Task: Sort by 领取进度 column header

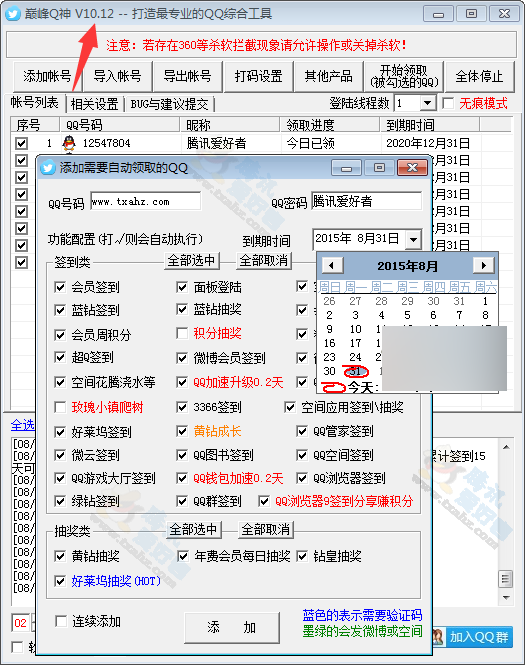Action: [330, 125]
